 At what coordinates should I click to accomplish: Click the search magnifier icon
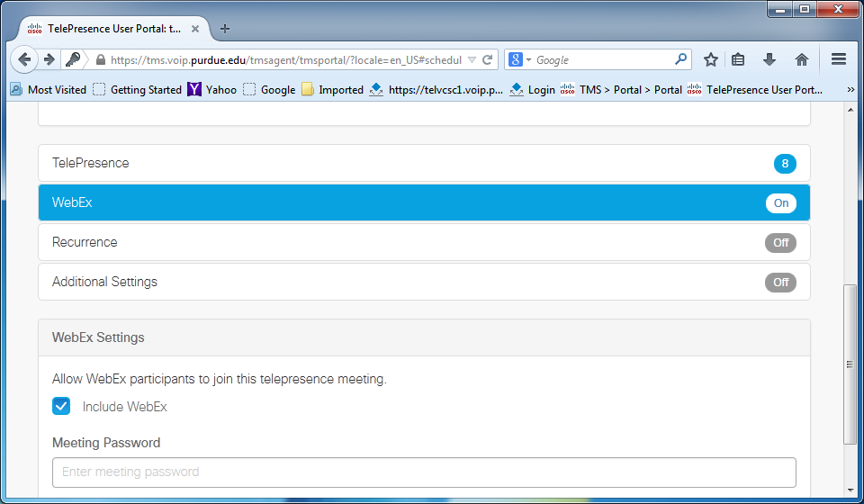[x=681, y=59]
